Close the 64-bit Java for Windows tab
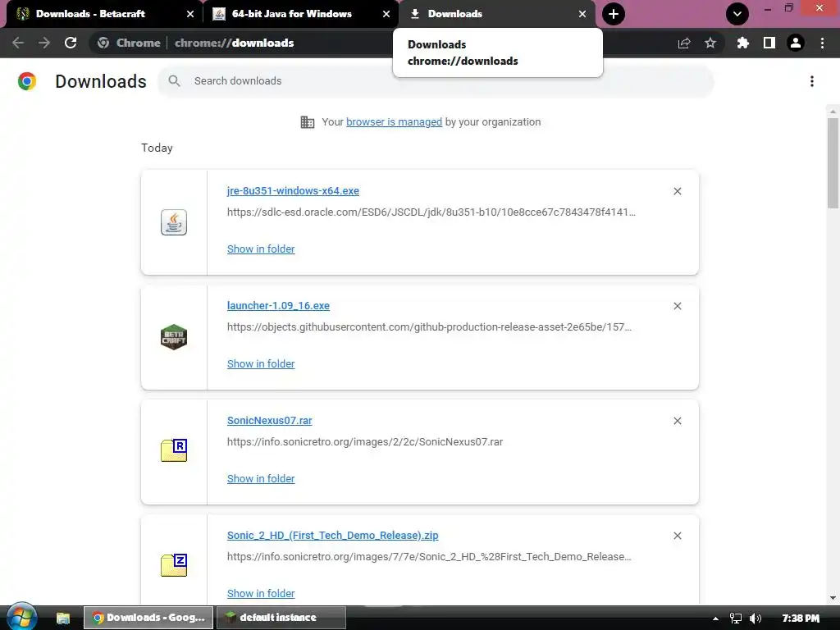This screenshot has width=840, height=630. pos(386,14)
